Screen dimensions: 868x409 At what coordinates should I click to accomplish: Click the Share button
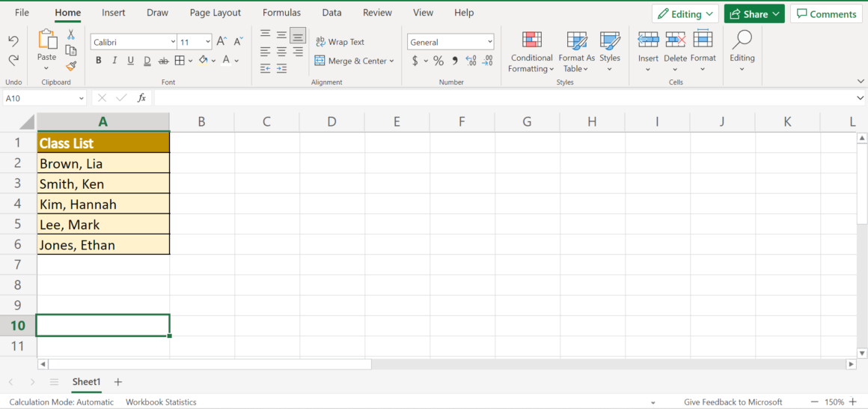click(754, 13)
